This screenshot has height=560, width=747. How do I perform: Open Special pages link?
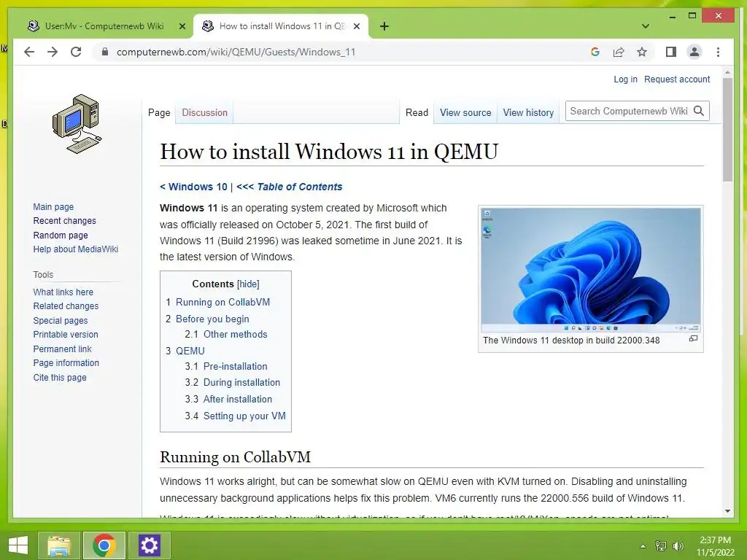tap(60, 321)
